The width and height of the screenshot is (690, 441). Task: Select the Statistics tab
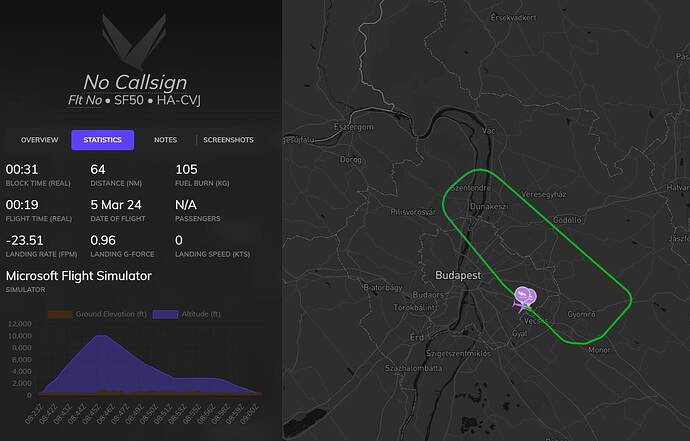(x=103, y=140)
